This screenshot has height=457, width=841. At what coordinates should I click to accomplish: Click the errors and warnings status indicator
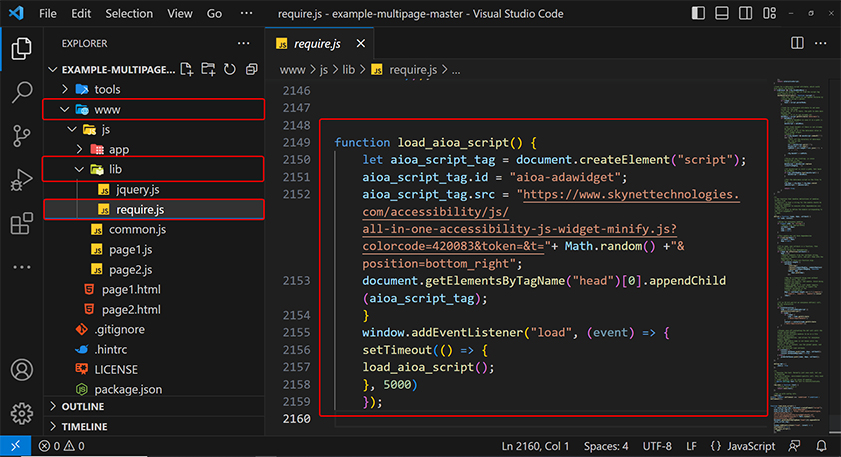[x=62, y=446]
